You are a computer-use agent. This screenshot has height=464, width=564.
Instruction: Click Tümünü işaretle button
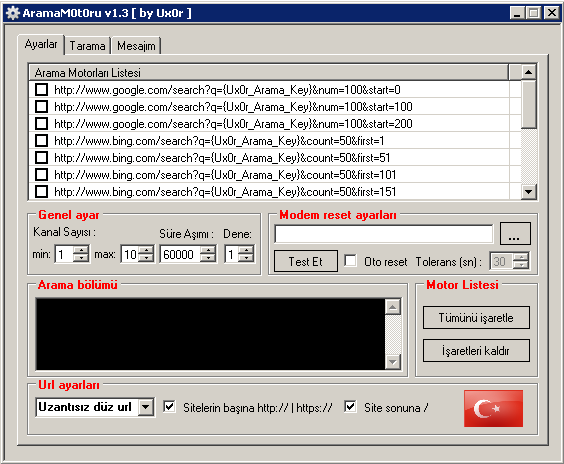click(x=476, y=318)
